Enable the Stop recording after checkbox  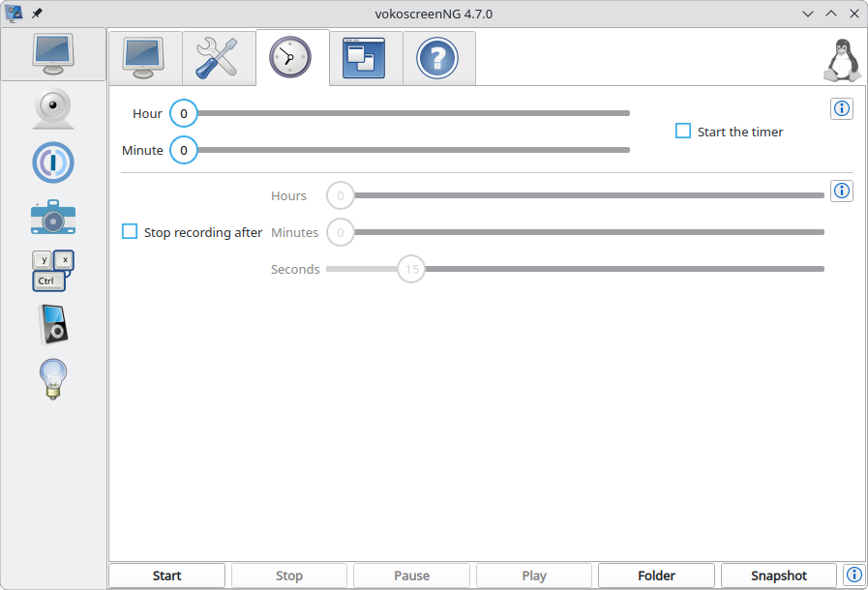click(130, 232)
